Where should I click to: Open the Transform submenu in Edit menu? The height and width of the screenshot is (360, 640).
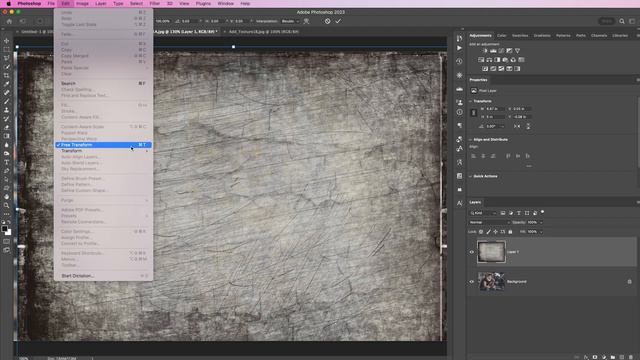pos(104,151)
